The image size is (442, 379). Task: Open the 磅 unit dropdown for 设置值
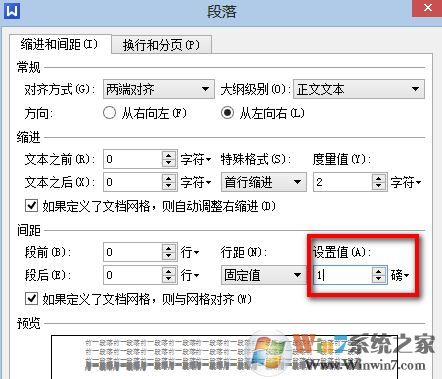coord(400,275)
